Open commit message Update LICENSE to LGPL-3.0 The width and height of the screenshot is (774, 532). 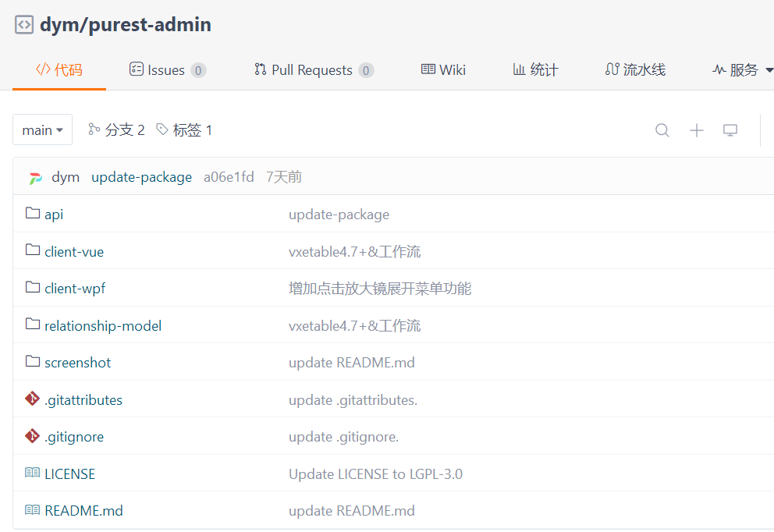pos(375,474)
